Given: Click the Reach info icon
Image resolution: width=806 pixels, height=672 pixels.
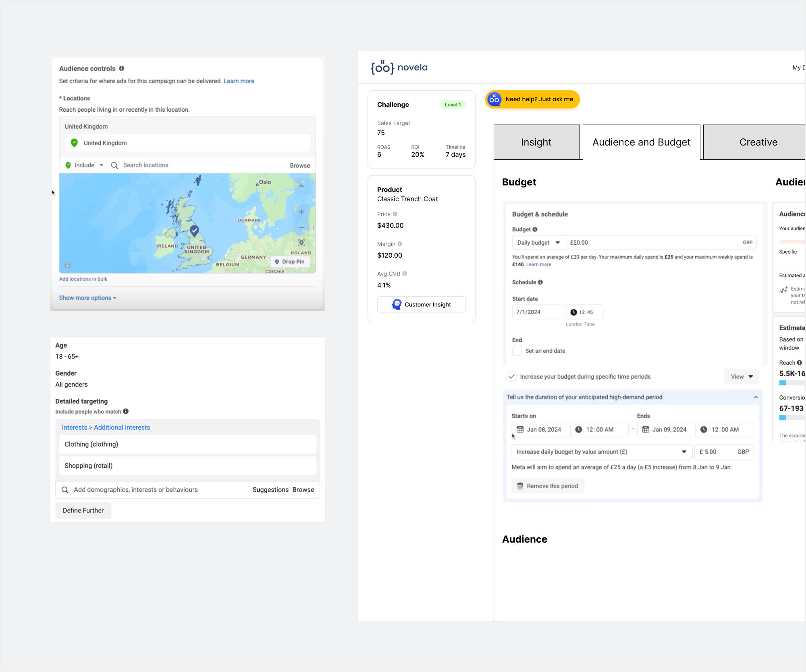Looking at the screenshot, I should pos(799,363).
